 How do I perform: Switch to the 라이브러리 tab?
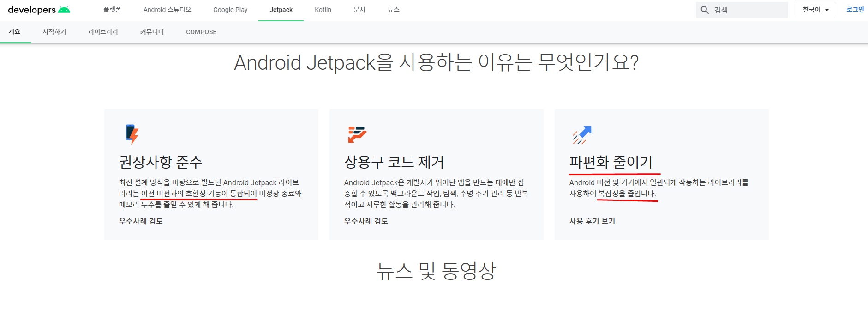(103, 32)
